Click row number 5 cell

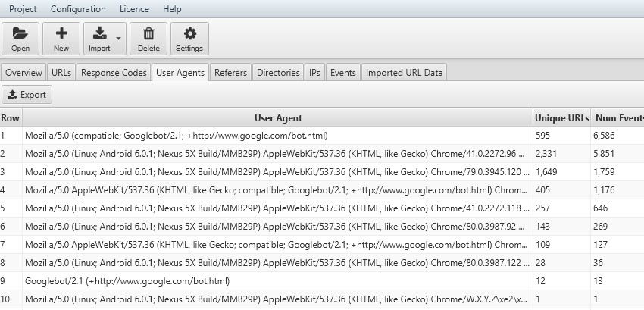[x=11, y=208]
